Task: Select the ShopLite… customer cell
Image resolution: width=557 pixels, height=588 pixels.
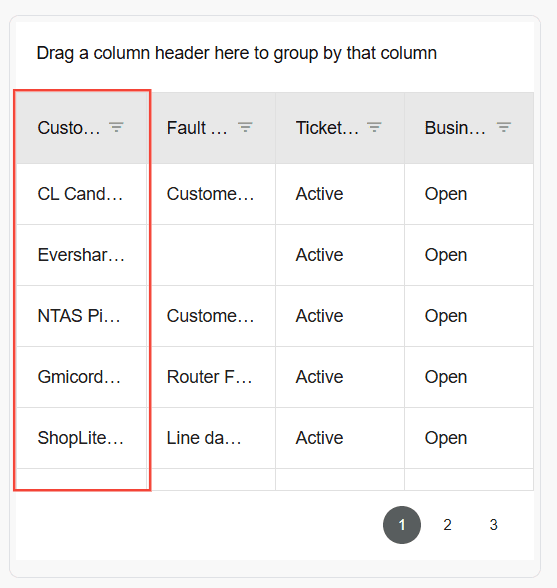Action: [x=81, y=438]
